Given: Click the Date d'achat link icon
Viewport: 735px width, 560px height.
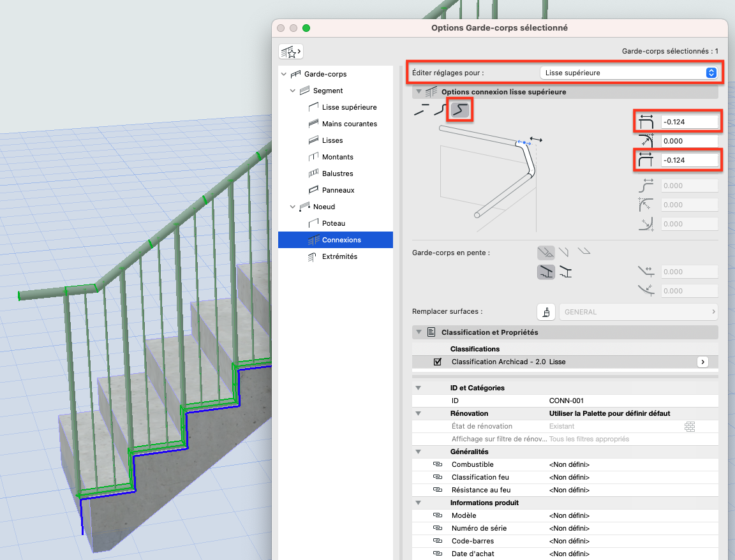Looking at the screenshot, I should pyautogui.click(x=437, y=554).
